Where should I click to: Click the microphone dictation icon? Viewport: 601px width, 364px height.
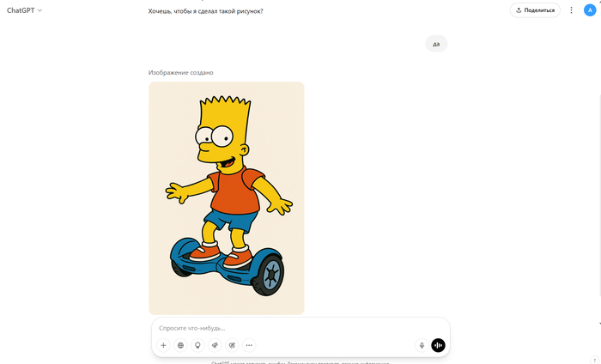click(422, 345)
